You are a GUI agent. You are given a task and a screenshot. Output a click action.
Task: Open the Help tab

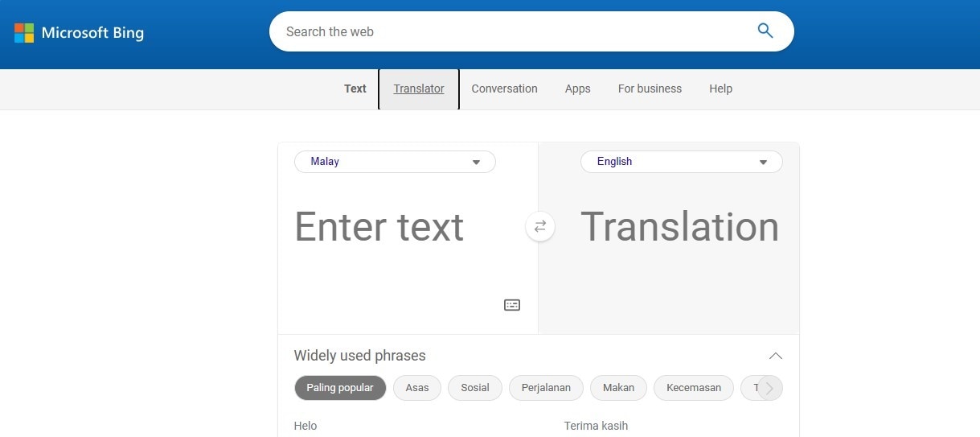tap(720, 89)
